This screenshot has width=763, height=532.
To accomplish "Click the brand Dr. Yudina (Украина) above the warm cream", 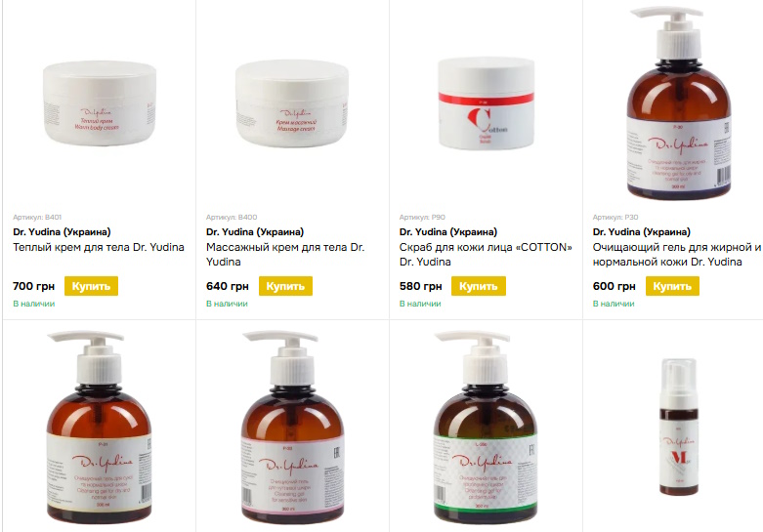I will pos(62,232).
